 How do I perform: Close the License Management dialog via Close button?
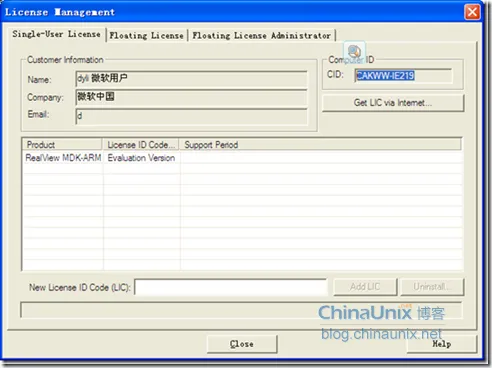pos(242,344)
